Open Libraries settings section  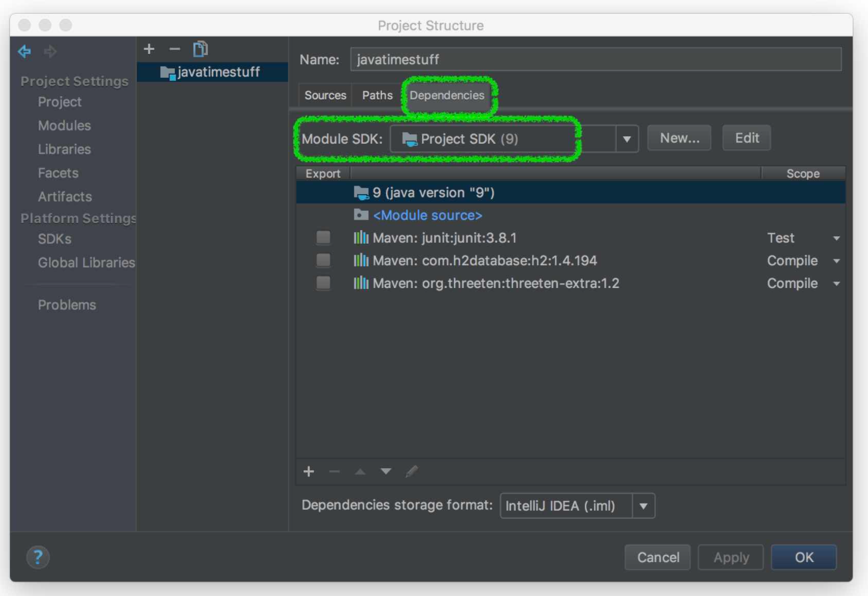tap(64, 150)
